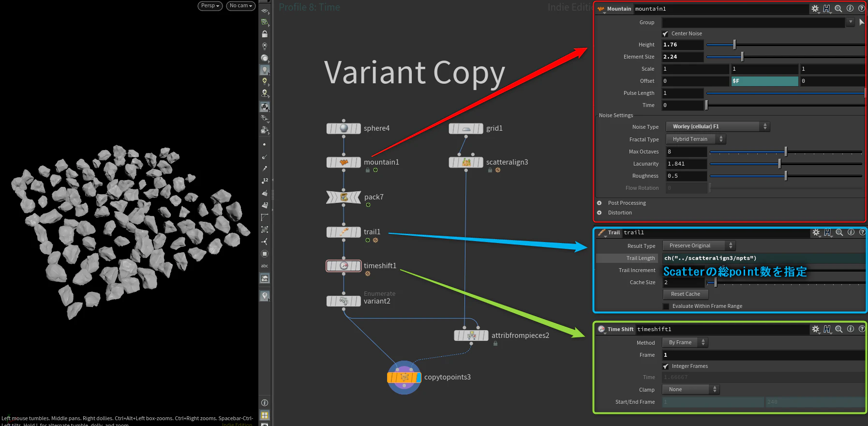Click the Height slider
The height and width of the screenshot is (426, 868).
coord(785,45)
